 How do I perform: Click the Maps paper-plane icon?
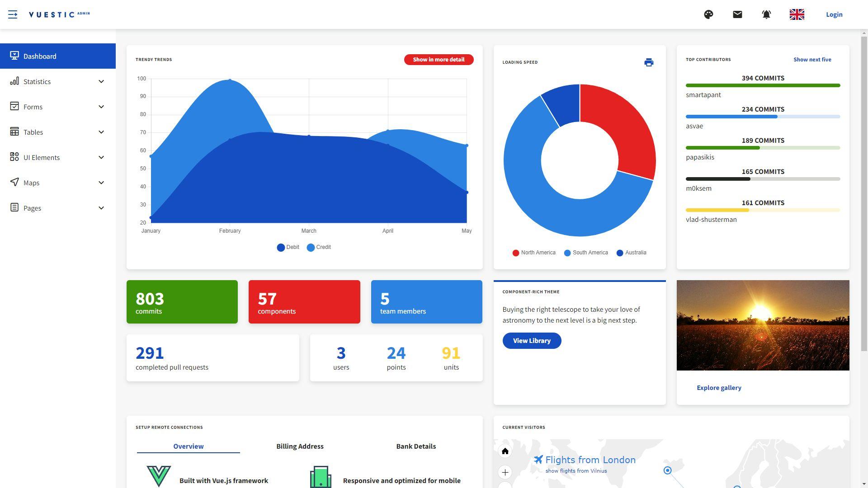pos(14,183)
